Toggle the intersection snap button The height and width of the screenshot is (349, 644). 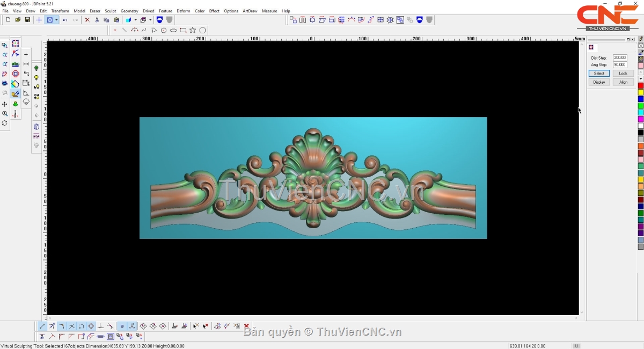(71, 326)
